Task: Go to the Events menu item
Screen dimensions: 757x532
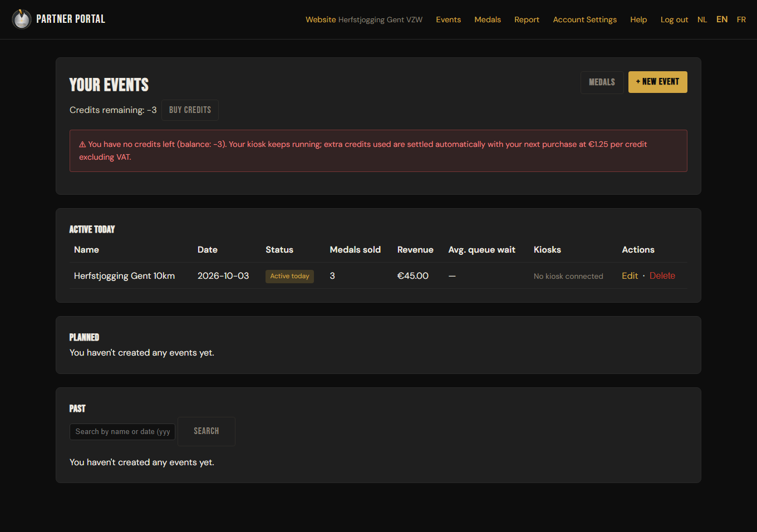Action: (x=448, y=19)
